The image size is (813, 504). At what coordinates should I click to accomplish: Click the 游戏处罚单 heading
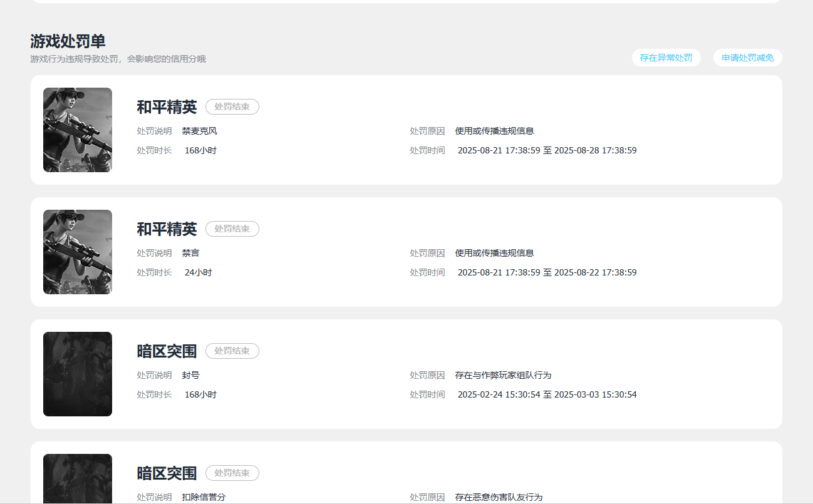click(68, 41)
